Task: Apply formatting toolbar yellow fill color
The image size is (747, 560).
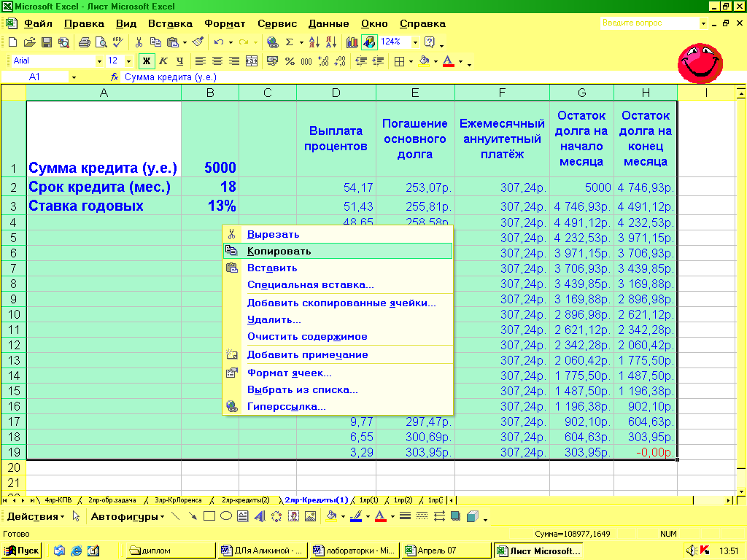Action: [x=424, y=61]
